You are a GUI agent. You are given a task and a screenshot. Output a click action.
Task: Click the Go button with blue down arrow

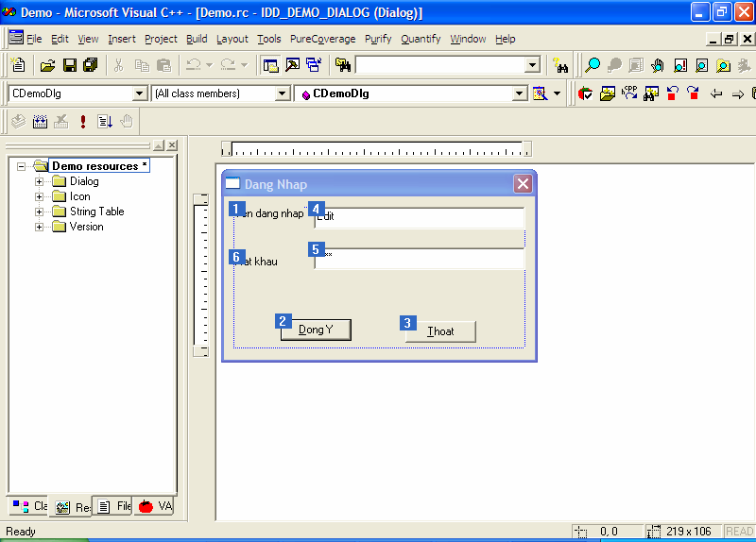point(104,121)
